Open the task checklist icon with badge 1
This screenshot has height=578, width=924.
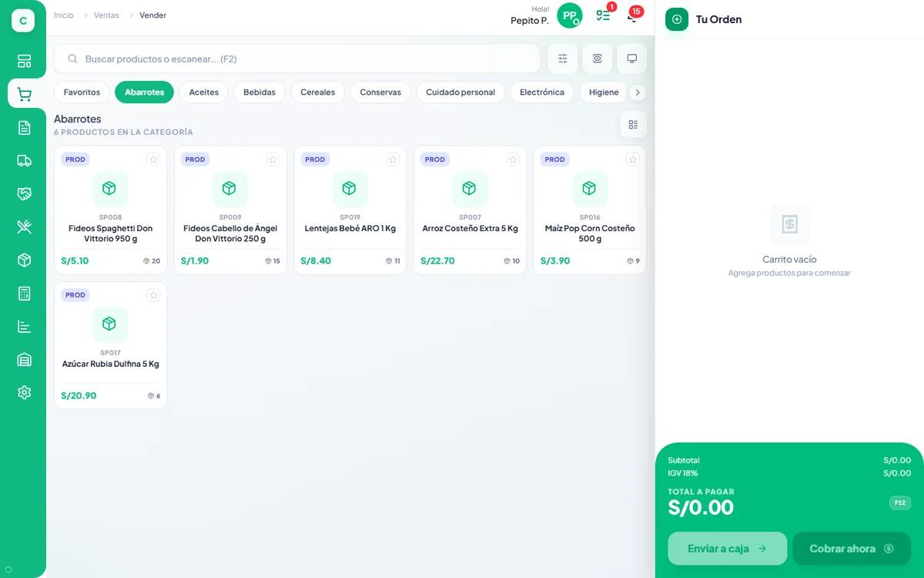click(604, 15)
